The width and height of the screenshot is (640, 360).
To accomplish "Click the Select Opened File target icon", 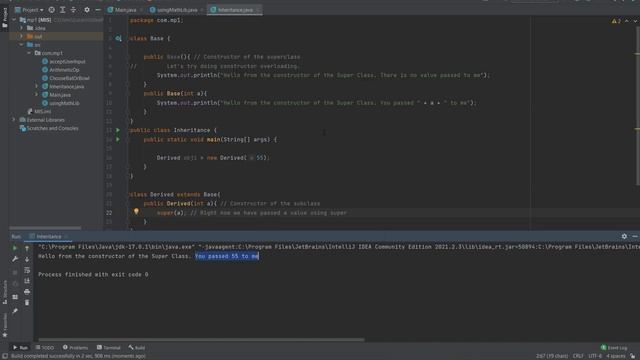I will coord(51,10).
